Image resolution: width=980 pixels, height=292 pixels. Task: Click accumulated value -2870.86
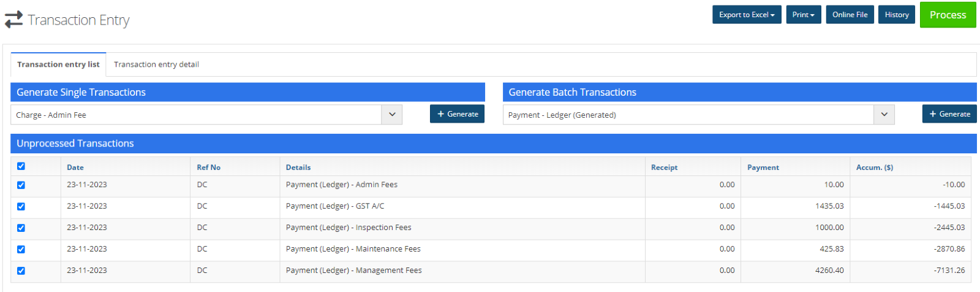tap(949, 249)
